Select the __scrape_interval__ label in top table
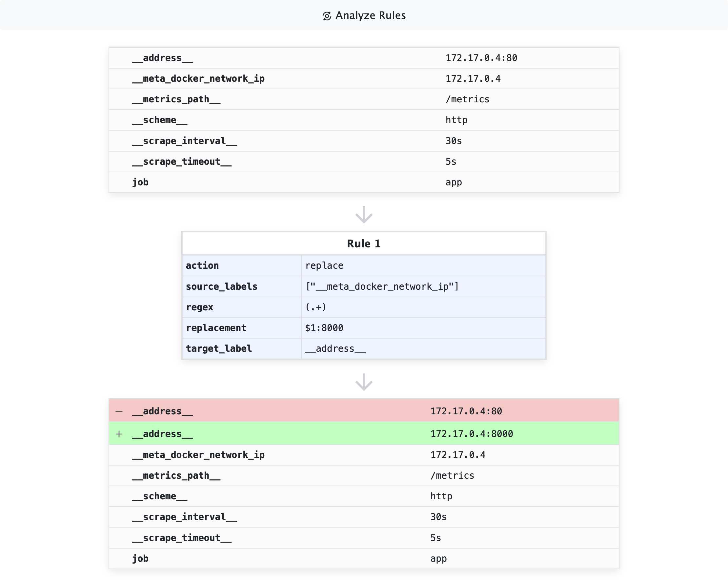 pos(184,141)
